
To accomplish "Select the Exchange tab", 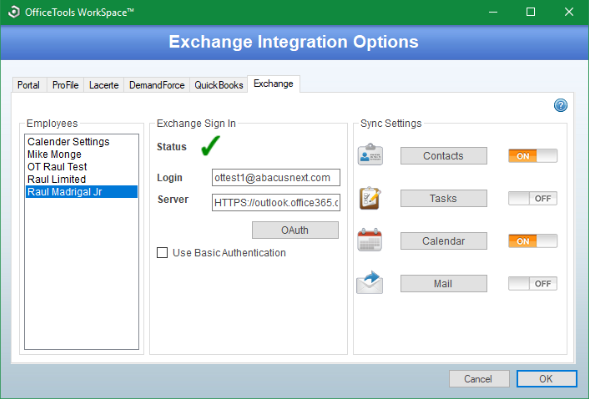I will click(273, 84).
